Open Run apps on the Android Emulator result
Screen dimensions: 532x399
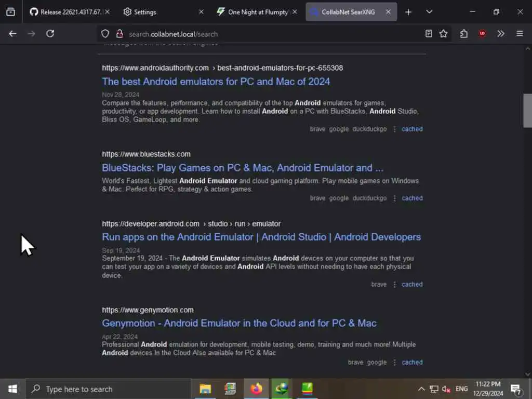[x=261, y=237]
